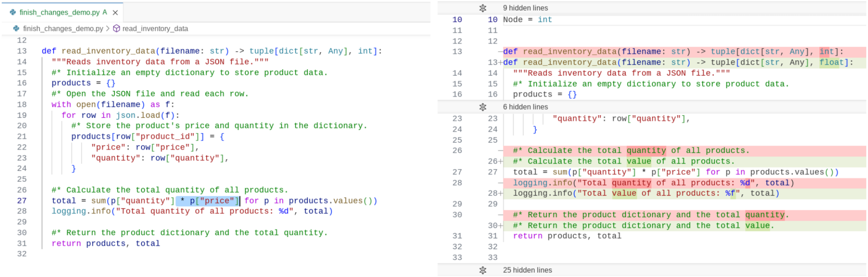868x277 pixels.
Task: Click the highlighted 'float' in the added line
Action: click(831, 63)
